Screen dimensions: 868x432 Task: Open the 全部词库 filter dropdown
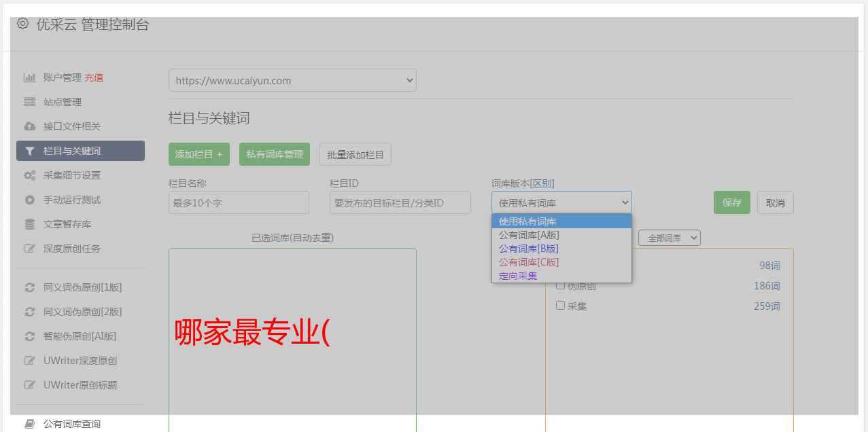[x=670, y=238]
